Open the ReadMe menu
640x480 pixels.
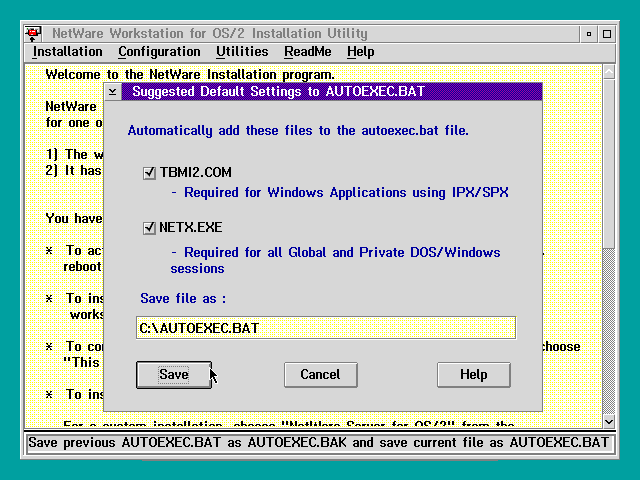(308, 52)
